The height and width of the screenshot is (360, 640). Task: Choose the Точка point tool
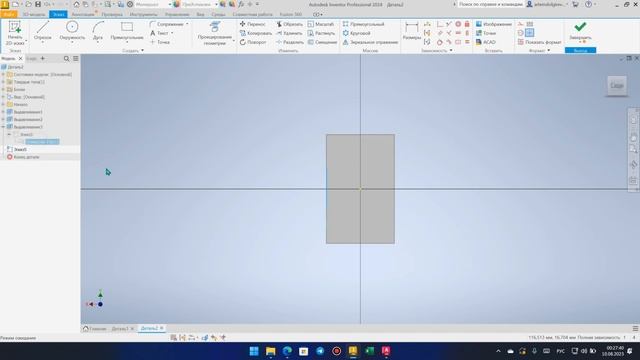160,42
